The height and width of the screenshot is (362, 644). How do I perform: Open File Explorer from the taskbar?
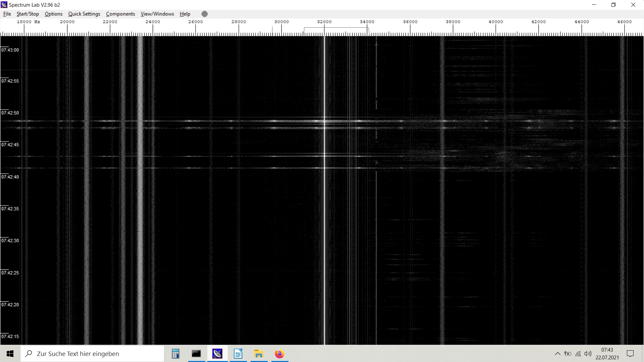pos(259,354)
